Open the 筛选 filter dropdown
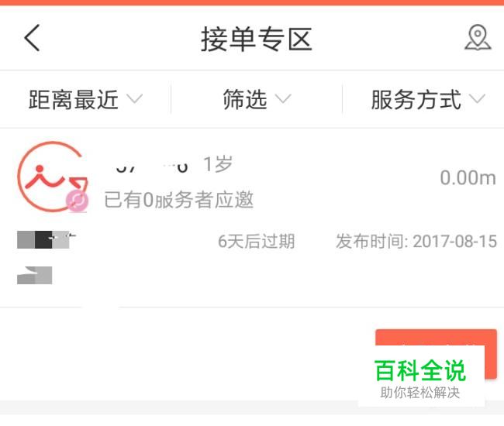 (x=257, y=99)
